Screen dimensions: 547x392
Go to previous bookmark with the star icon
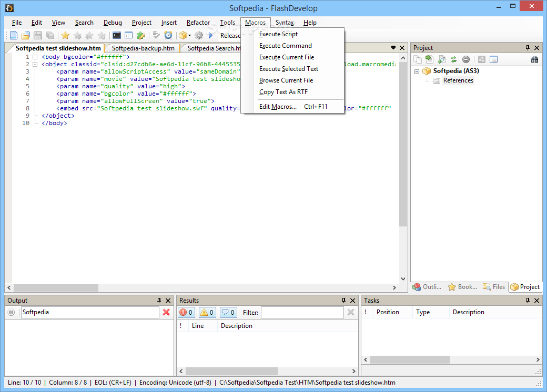[89, 35]
